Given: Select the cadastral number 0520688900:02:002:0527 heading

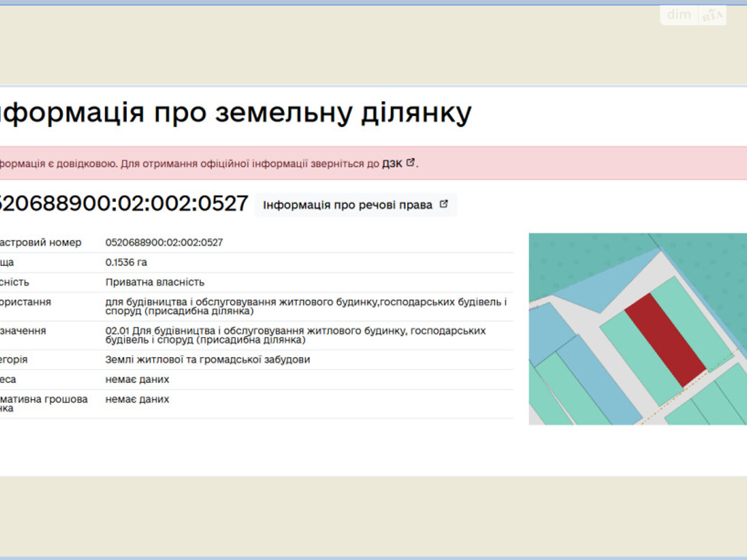Looking at the screenshot, I should click(x=121, y=203).
